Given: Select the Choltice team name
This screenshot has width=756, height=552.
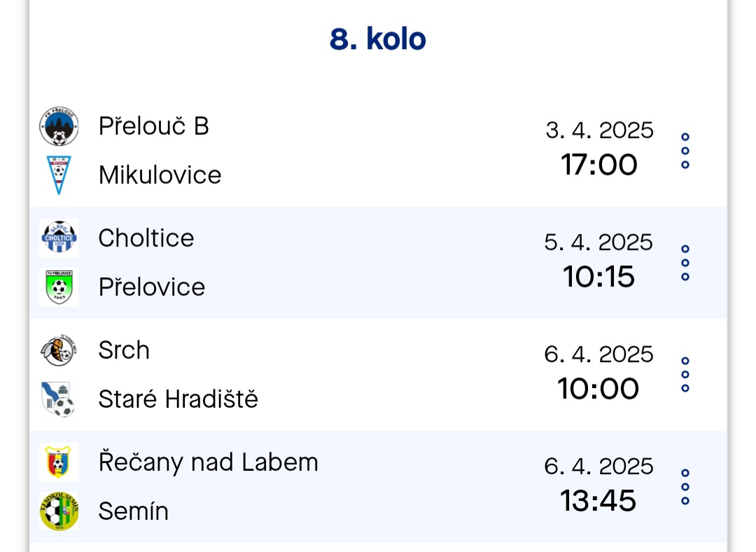Looking at the screenshot, I should click(146, 238).
